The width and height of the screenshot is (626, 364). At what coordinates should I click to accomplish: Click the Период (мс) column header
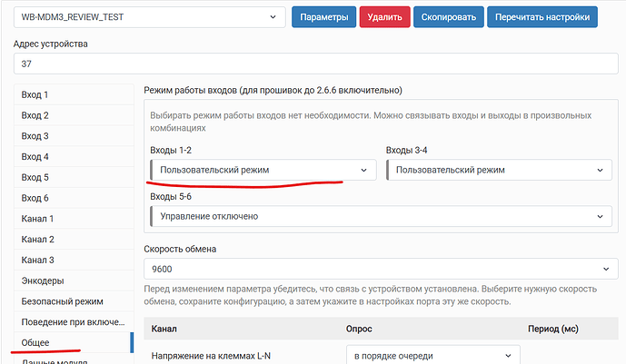click(553, 329)
